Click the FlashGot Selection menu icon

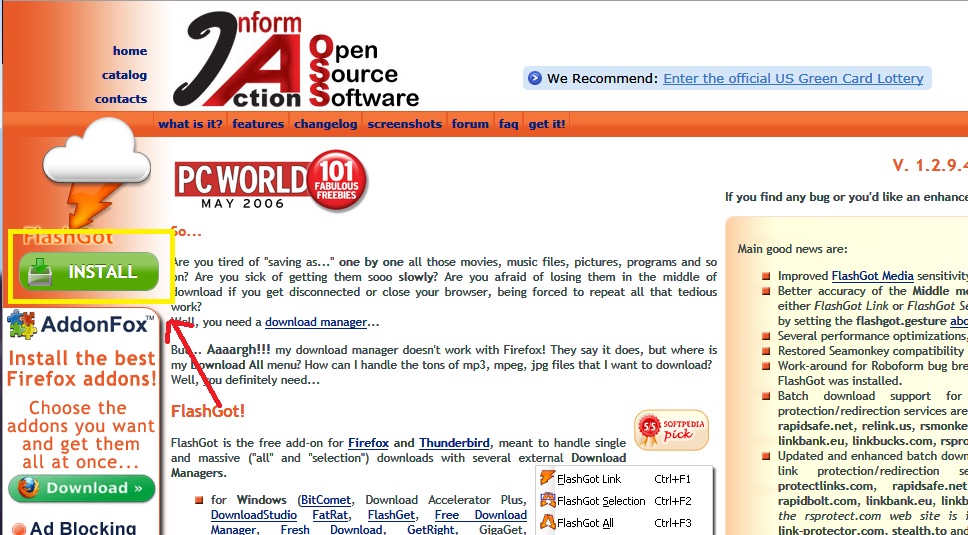547,500
